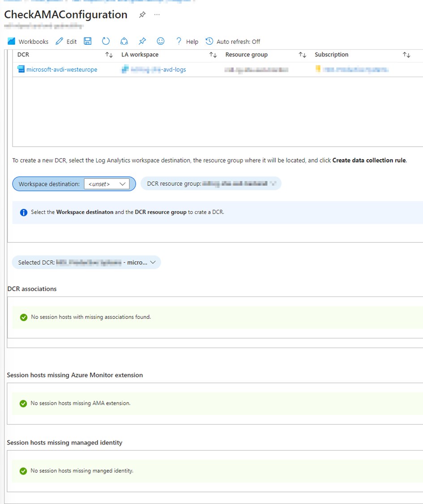Viewport: 423px width, 504px height.
Task: Click green check icon beside missing associations message
Action: [x=23, y=317]
